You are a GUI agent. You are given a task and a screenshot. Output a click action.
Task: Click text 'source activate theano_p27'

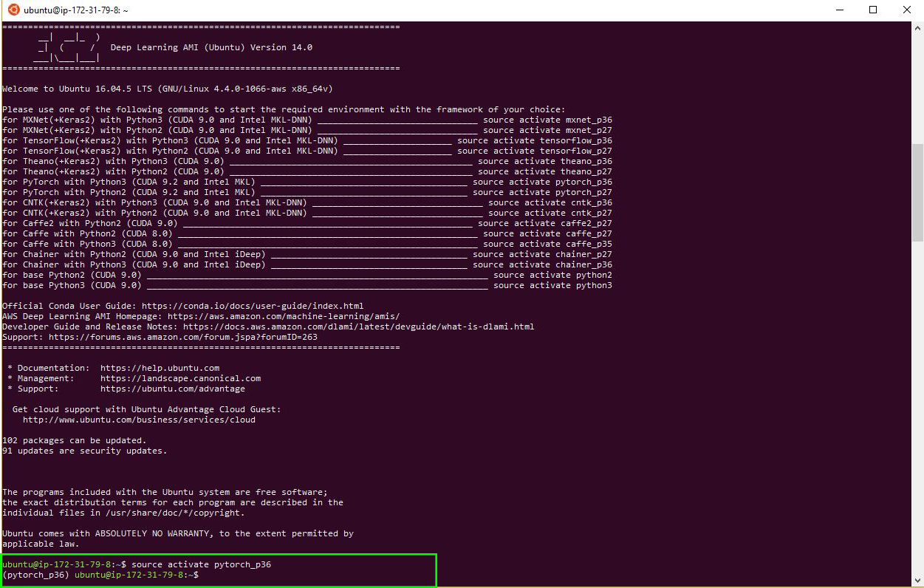click(x=545, y=171)
